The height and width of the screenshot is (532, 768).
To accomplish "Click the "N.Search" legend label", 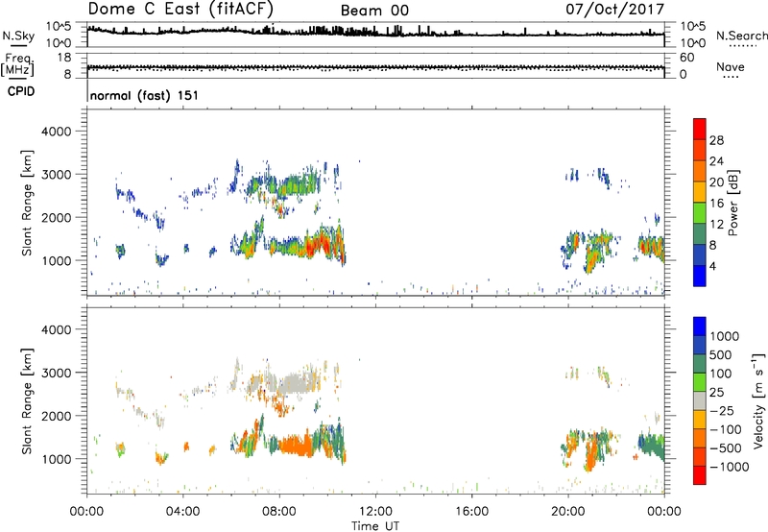I will (741, 36).
